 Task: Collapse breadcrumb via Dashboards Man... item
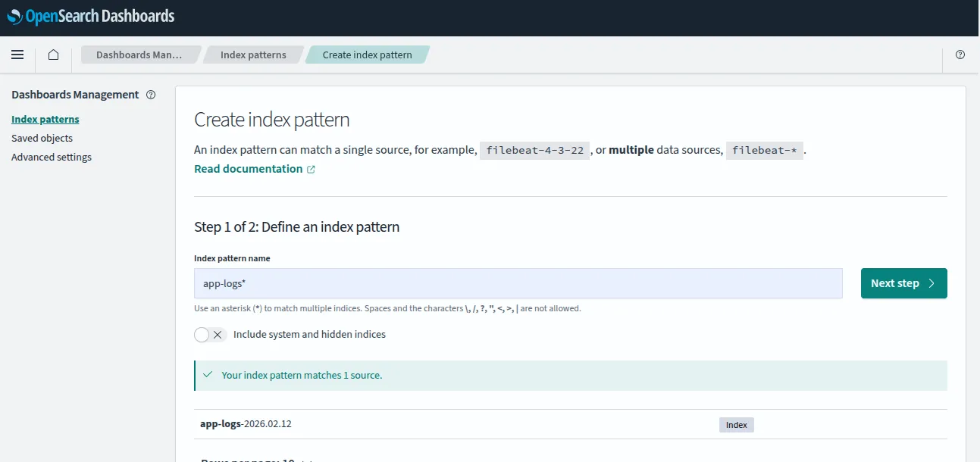pyautogui.click(x=140, y=54)
